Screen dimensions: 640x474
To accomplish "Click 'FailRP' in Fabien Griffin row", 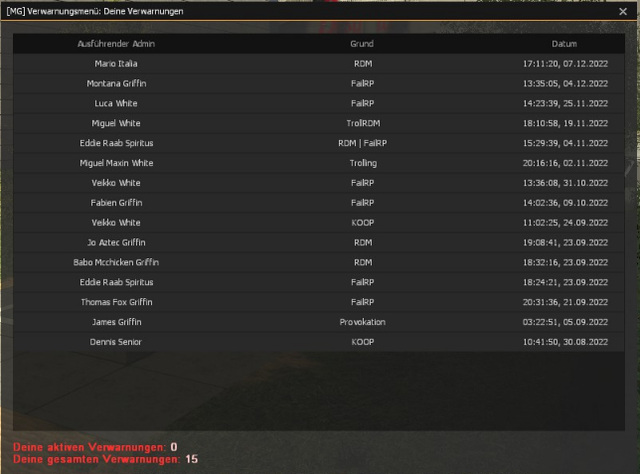I will pos(362,203).
